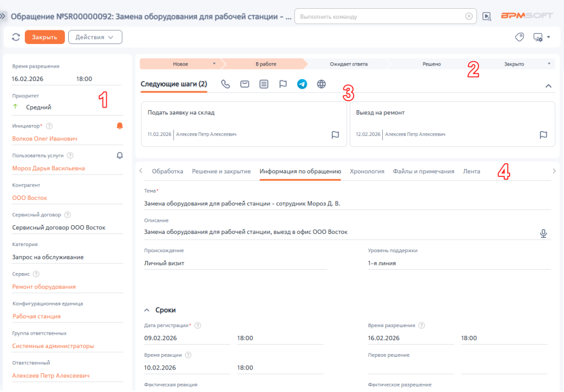Click the refresh icon beside Закрыть button

pyautogui.click(x=15, y=37)
